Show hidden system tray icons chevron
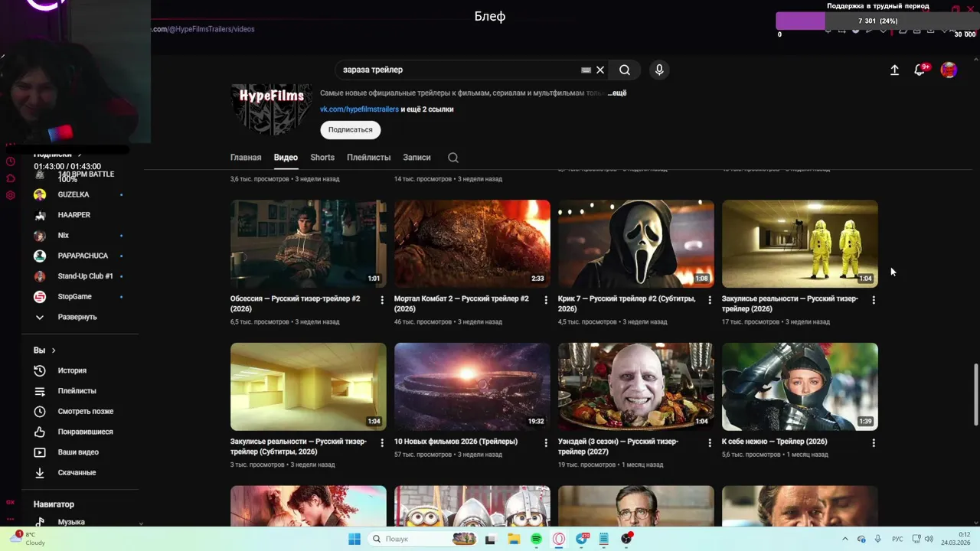The image size is (980, 551). click(x=845, y=539)
